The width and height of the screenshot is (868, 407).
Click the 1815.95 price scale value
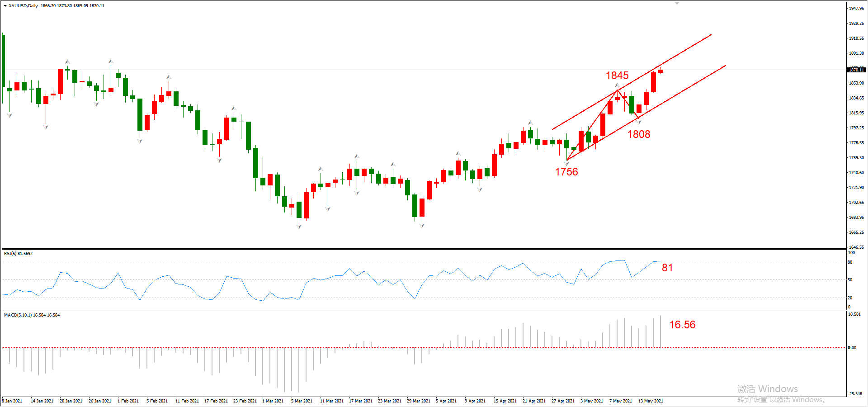(856, 113)
